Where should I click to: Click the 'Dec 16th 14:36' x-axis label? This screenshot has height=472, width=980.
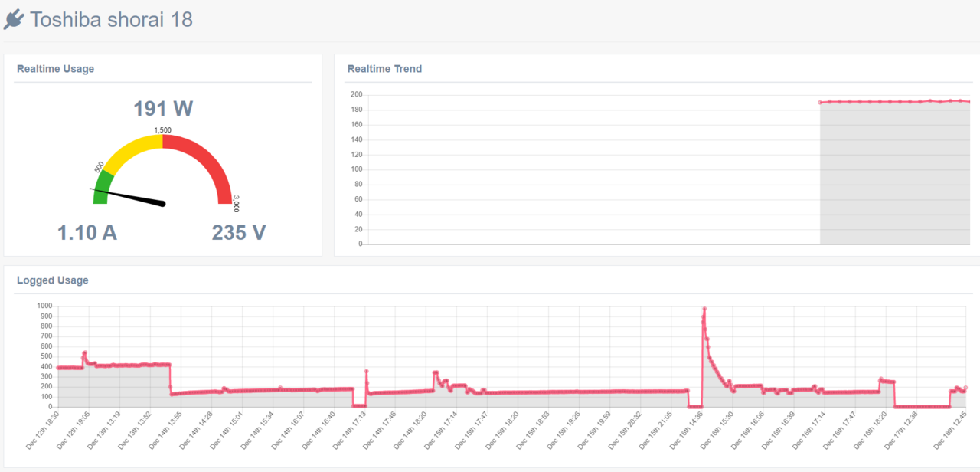(686, 431)
